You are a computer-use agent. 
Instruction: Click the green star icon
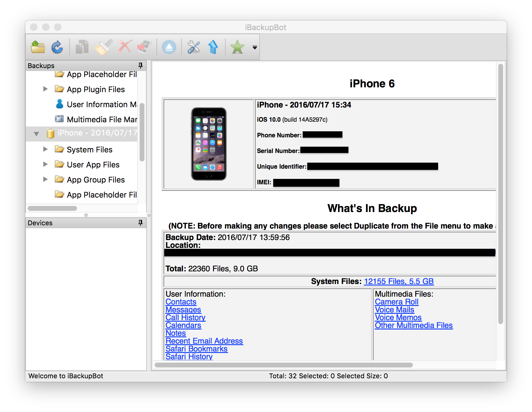click(237, 47)
